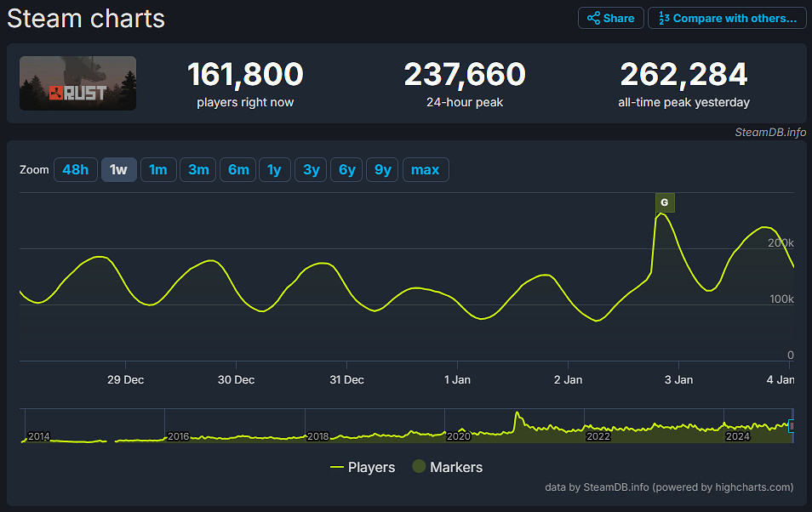Viewport: 812px width, 512px height.
Task: Set zoom range to 6m
Action: (238, 169)
